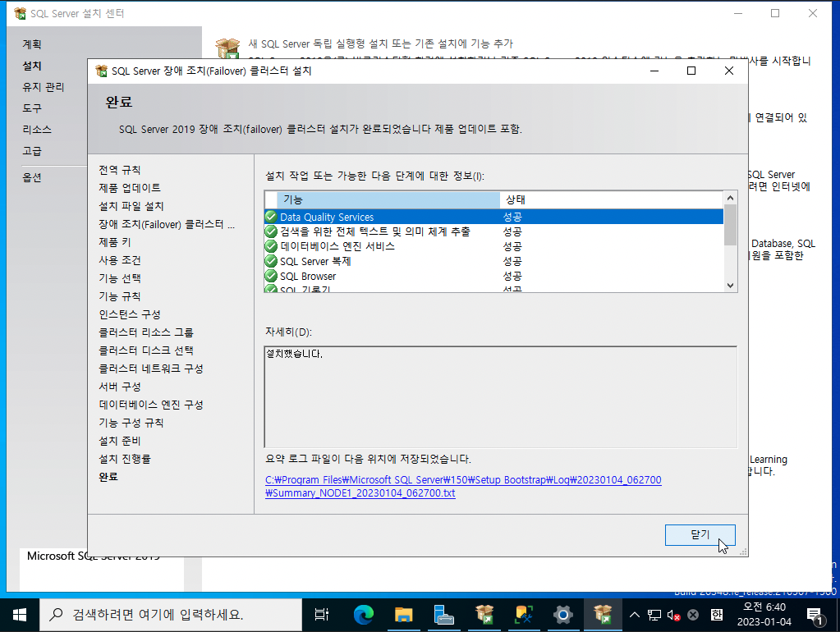Open the Summary_NODE1 log file link
The height and width of the screenshot is (632, 840).
(x=463, y=487)
